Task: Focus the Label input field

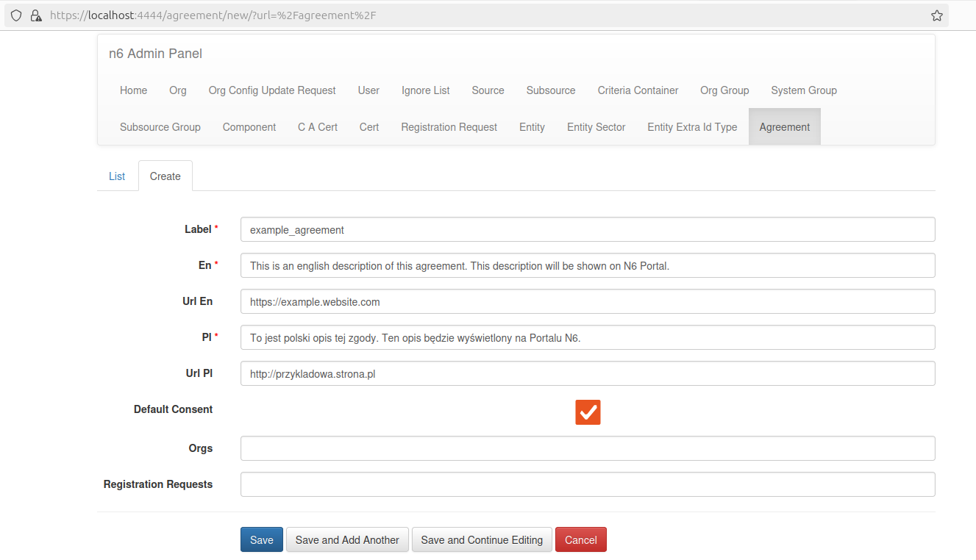Action: (x=588, y=229)
